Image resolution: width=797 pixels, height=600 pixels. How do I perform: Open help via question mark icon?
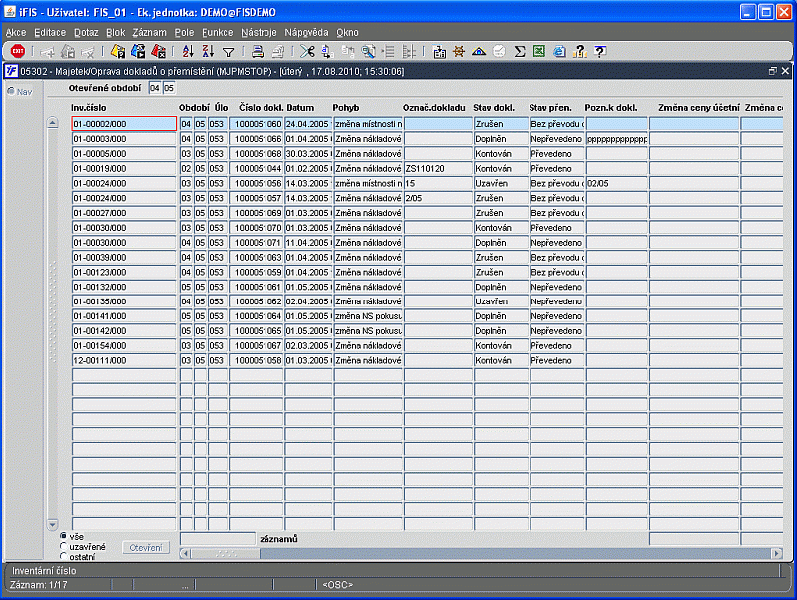click(600, 51)
